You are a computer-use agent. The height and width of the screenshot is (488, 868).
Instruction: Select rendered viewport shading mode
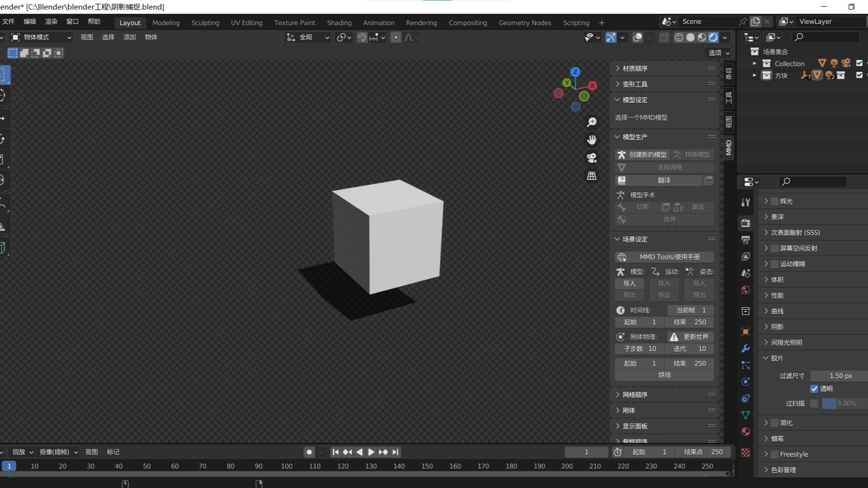click(713, 38)
